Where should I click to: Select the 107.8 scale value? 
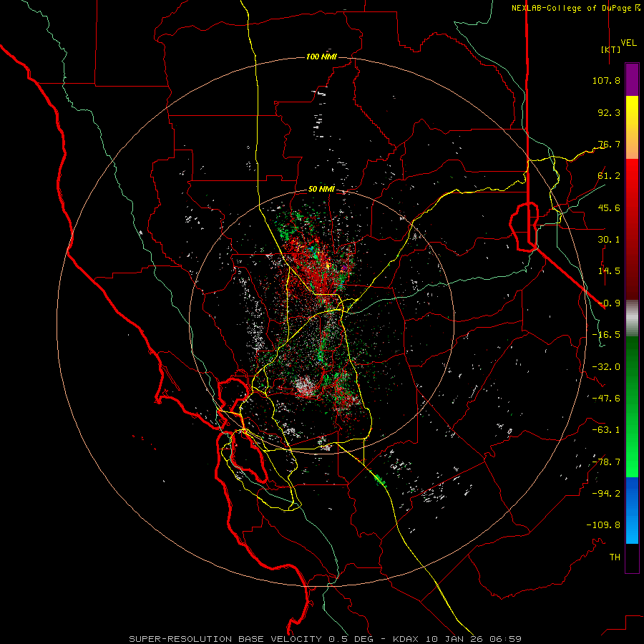coord(606,80)
